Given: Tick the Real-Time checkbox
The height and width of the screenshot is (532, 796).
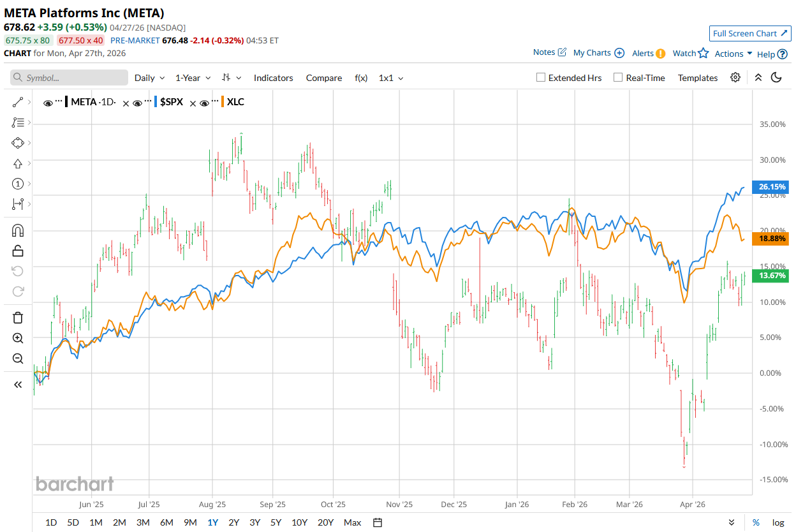Looking at the screenshot, I should pyautogui.click(x=617, y=78).
